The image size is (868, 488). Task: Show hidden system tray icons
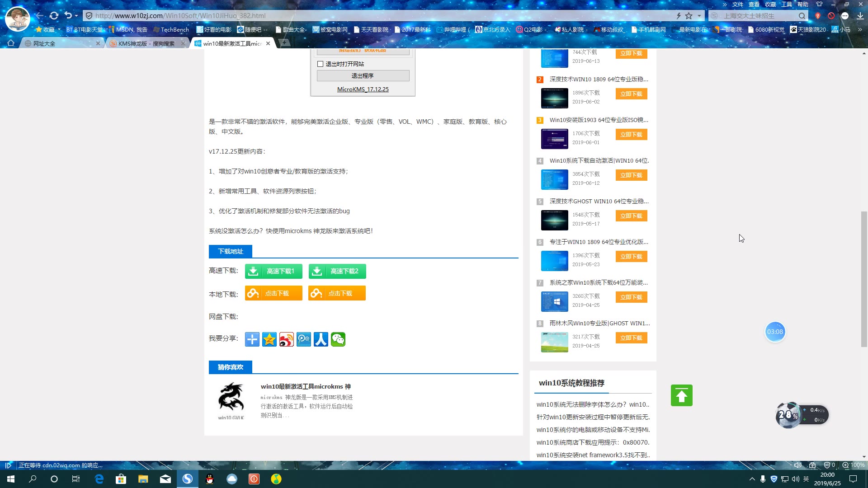(x=752, y=479)
